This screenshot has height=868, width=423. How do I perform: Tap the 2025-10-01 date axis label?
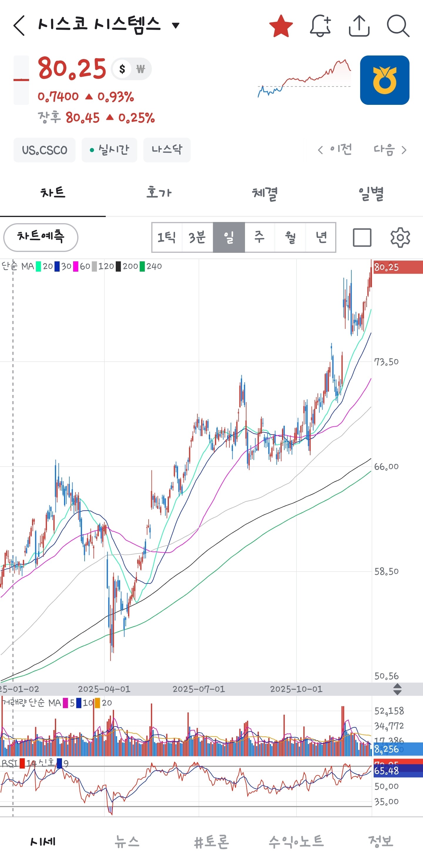pyautogui.click(x=296, y=689)
